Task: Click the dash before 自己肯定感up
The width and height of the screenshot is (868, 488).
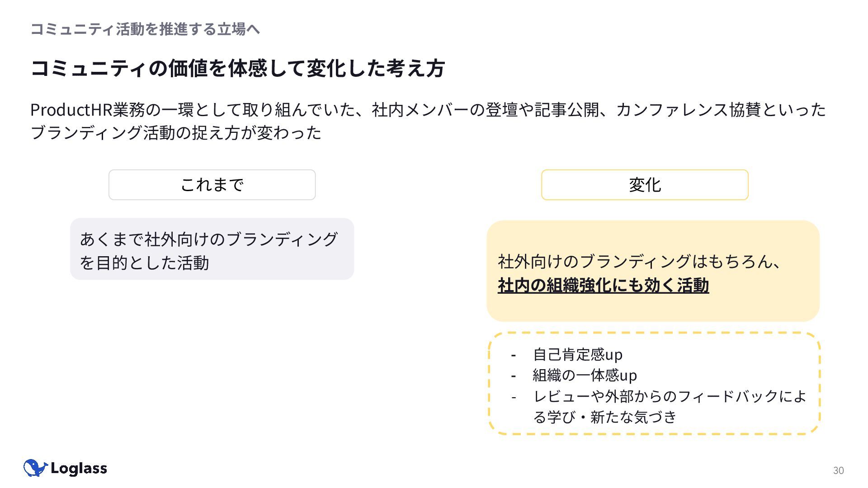Action: (513, 355)
